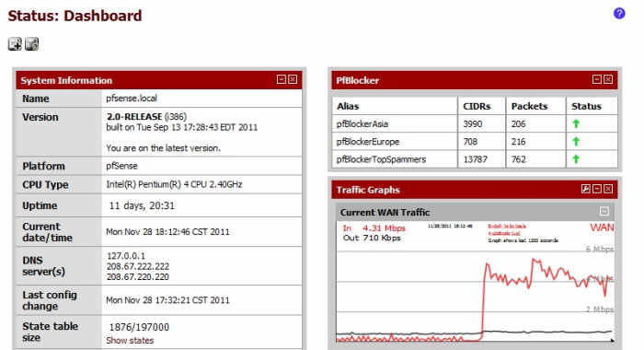This screenshot has width=644, height=350.
Task: Click the pfBlockerEurope green status arrow
Action: pos(576,142)
